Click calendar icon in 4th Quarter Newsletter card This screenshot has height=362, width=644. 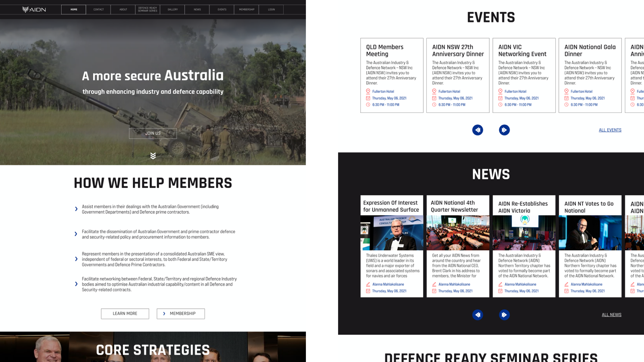click(x=434, y=291)
